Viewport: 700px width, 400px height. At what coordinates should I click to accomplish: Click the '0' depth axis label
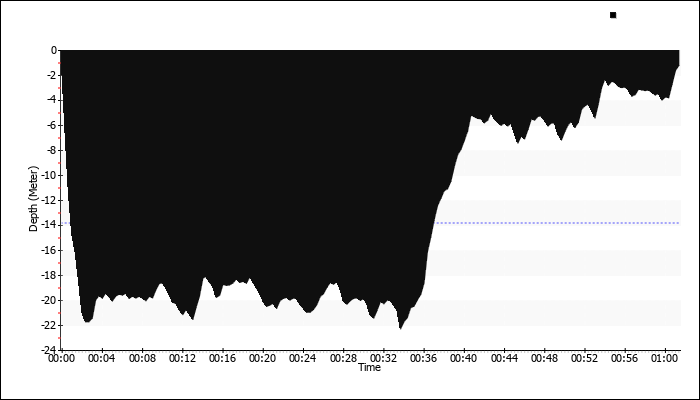54,50
